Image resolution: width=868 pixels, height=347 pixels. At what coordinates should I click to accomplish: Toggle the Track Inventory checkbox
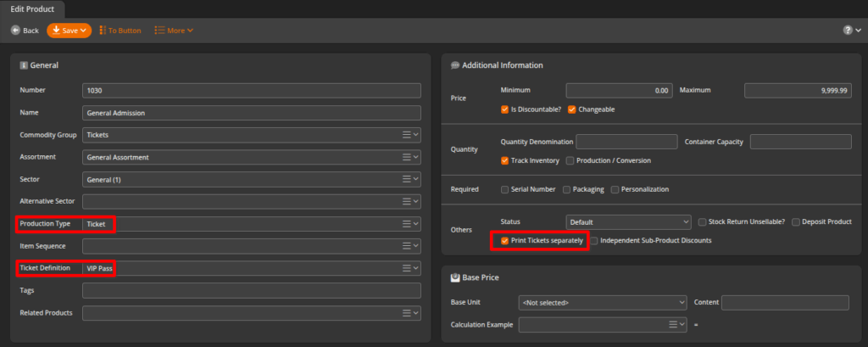[x=505, y=160]
